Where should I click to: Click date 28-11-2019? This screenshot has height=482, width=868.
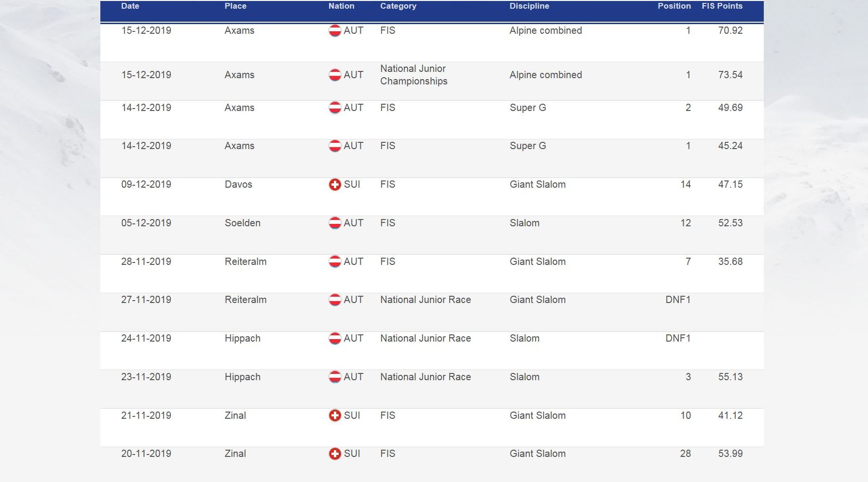pyautogui.click(x=146, y=262)
